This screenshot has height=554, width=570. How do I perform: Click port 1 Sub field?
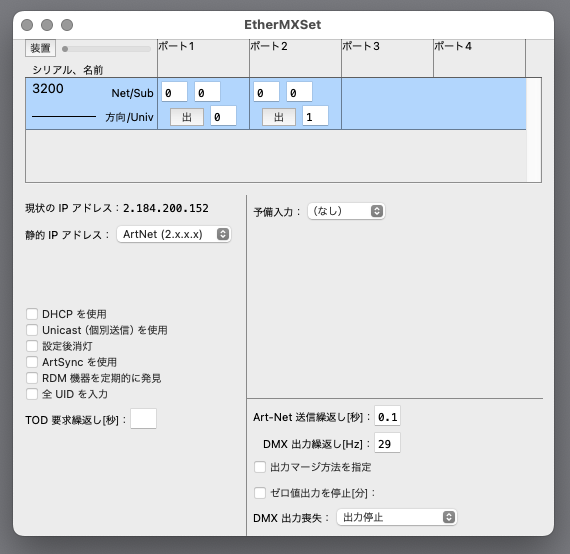pos(207,92)
